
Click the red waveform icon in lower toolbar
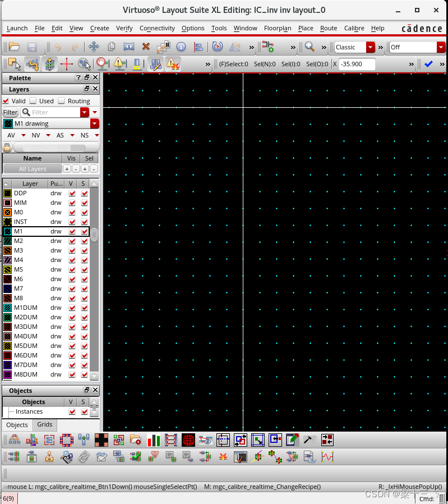click(x=327, y=457)
